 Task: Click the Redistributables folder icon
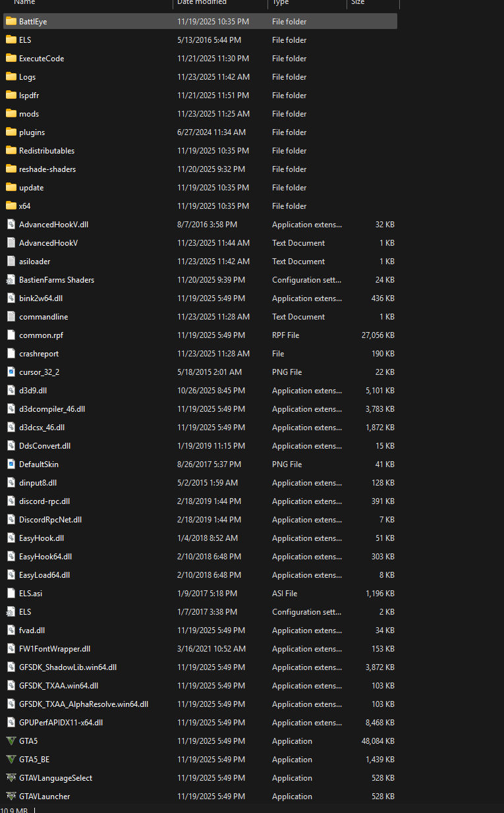[x=11, y=150]
